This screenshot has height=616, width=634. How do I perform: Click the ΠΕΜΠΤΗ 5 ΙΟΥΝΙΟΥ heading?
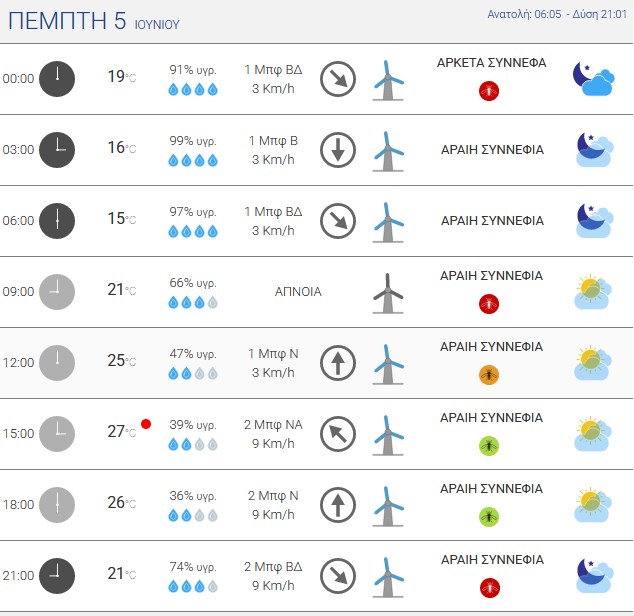point(94,21)
